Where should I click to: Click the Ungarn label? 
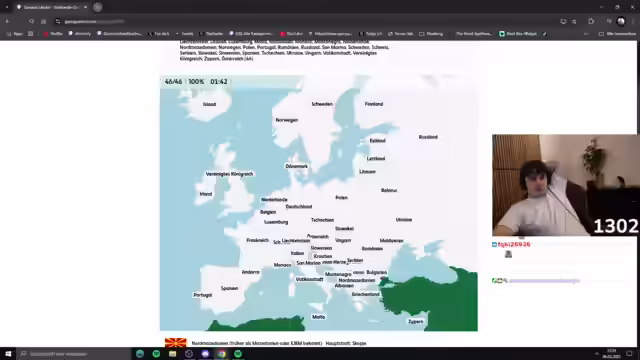[x=343, y=240]
